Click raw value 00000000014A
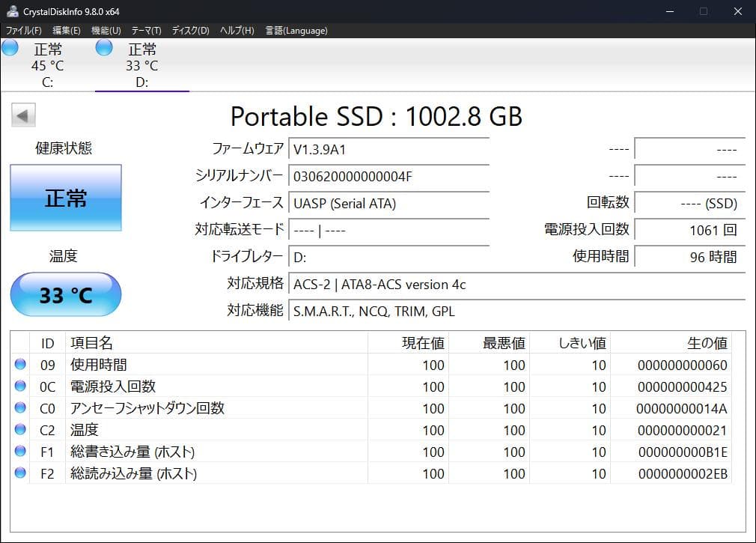Image resolution: width=756 pixels, height=543 pixels. click(x=682, y=408)
